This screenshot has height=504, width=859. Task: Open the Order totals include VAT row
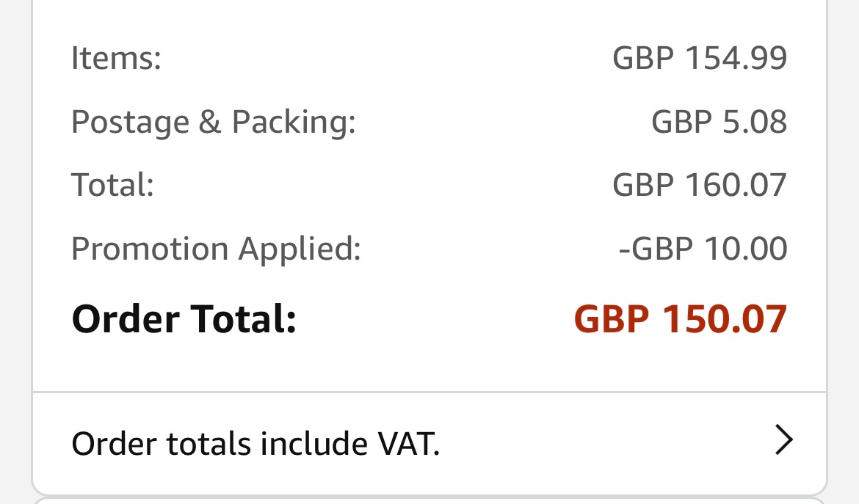coord(429,442)
